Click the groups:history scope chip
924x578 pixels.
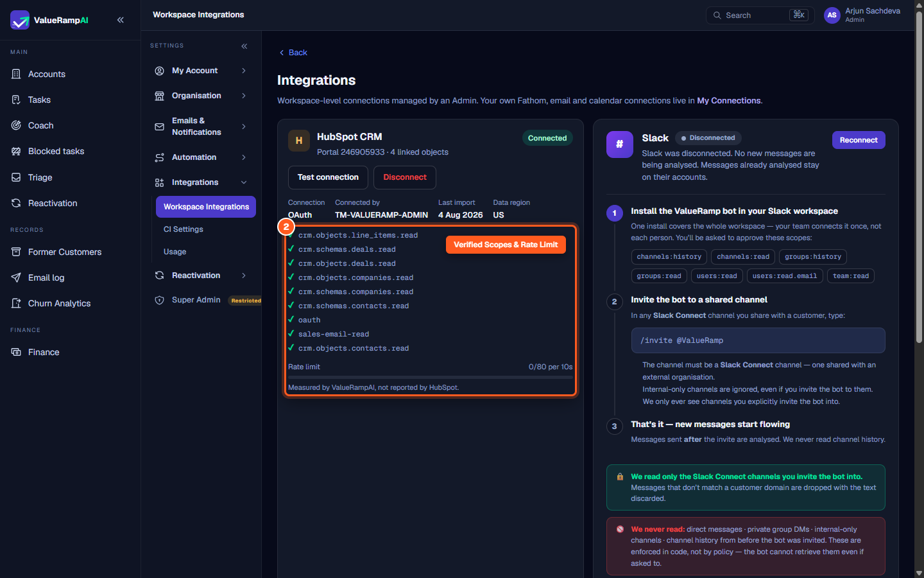(x=813, y=257)
